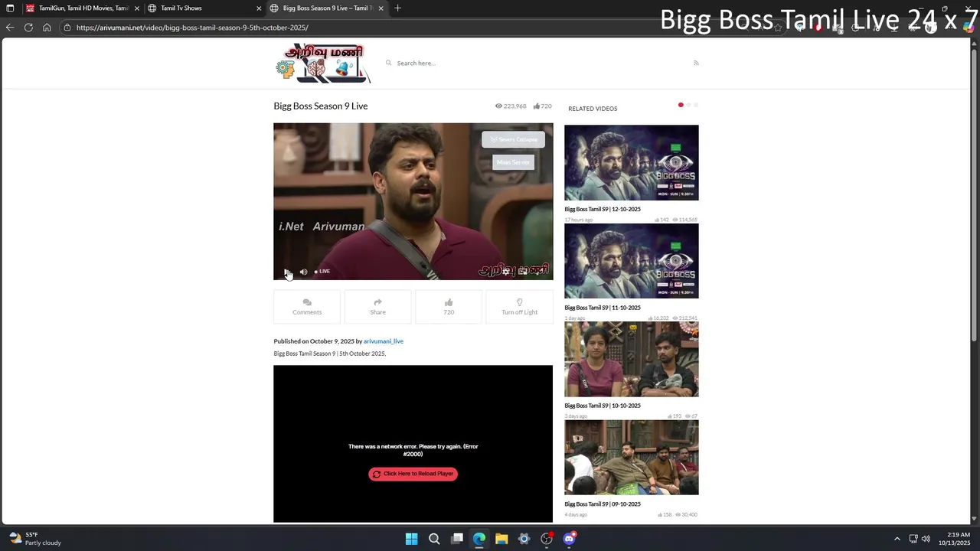Click the like count 720 beside the title
The image size is (980, 551).
coord(542,106)
